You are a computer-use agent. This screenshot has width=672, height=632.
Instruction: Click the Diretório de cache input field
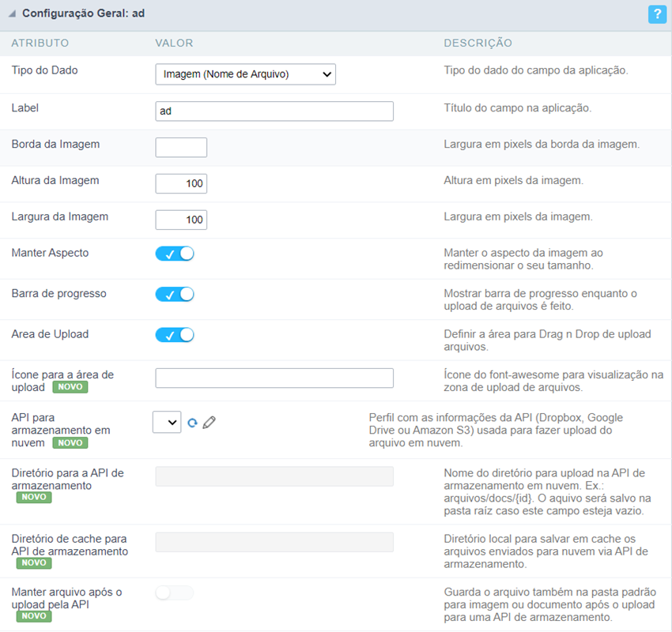[274, 542]
